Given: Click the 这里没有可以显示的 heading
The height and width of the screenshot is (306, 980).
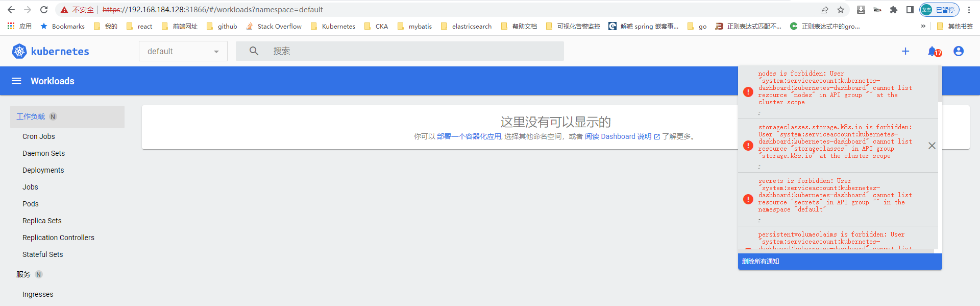Looking at the screenshot, I should (556, 122).
